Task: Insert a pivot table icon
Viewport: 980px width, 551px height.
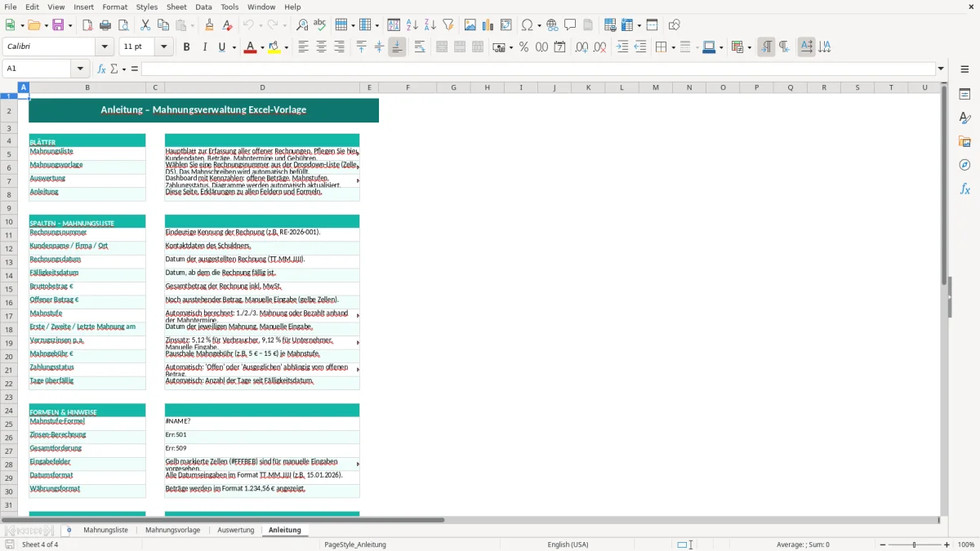Action: click(506, 25)
